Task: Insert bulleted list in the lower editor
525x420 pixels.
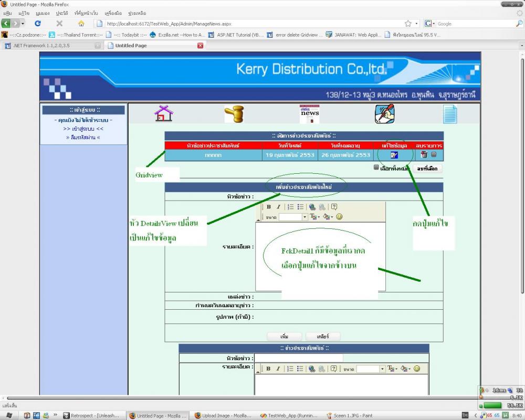Action: [x=300, y=369]
